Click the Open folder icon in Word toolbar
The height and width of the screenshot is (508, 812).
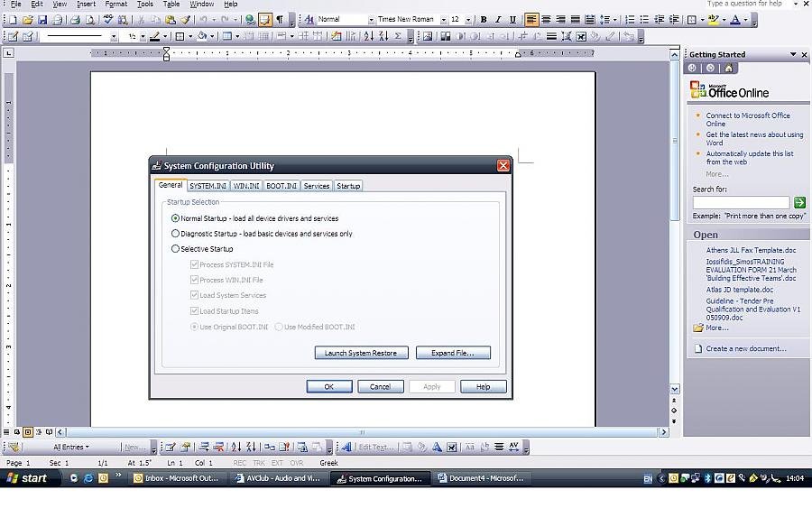pos(27,20)
